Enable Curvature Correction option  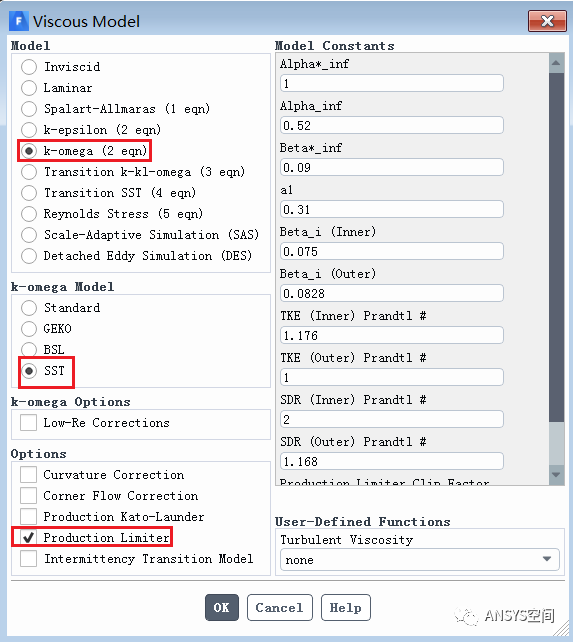[x=28, y=475]
